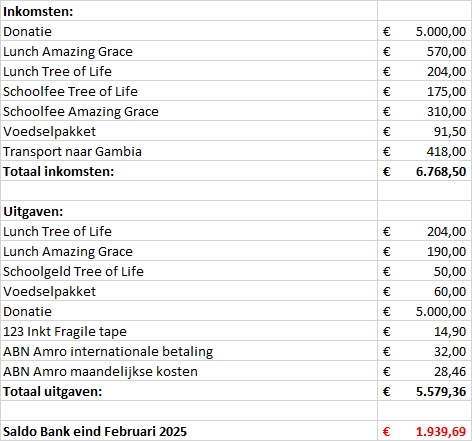The image size is (472, 441).
Task: Click the 60,00 Voedselpakket expense amount
Action: pyautogui.click(x=424, y=291)
